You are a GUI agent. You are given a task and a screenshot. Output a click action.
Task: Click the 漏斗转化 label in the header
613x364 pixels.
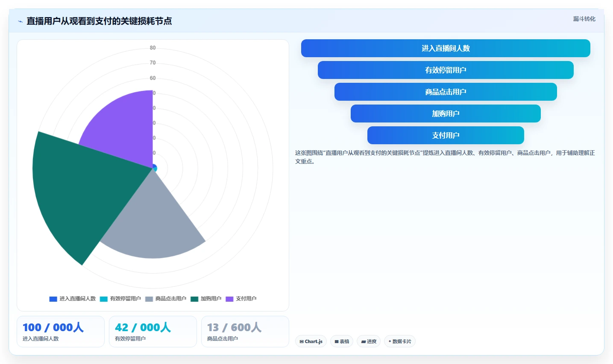584,19
